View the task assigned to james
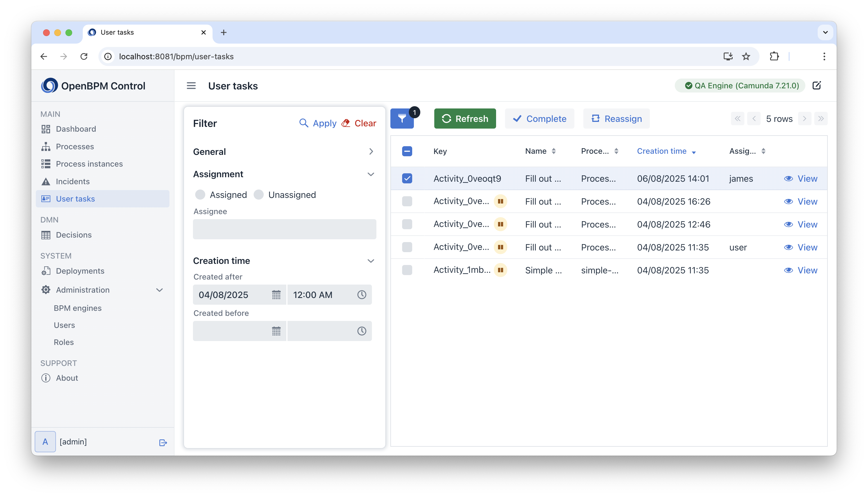 click(x=800, y=179)
